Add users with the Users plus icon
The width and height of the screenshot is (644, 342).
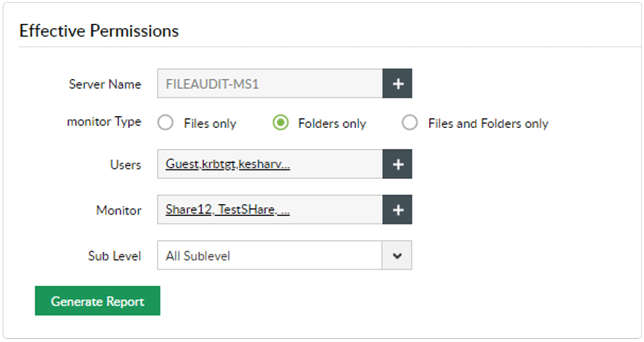coord(398,164)
